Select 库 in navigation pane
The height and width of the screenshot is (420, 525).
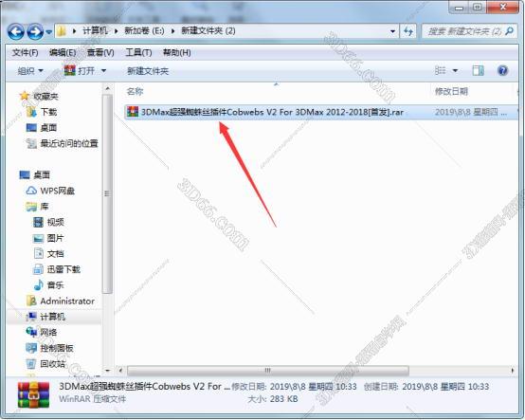[45, 207]
